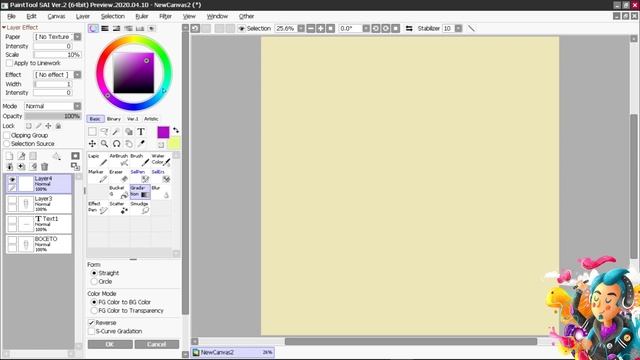This screenshot has height=360, width=640.
Task: Show the BOCETO layer visibility box
Action: tap(12, 240)
